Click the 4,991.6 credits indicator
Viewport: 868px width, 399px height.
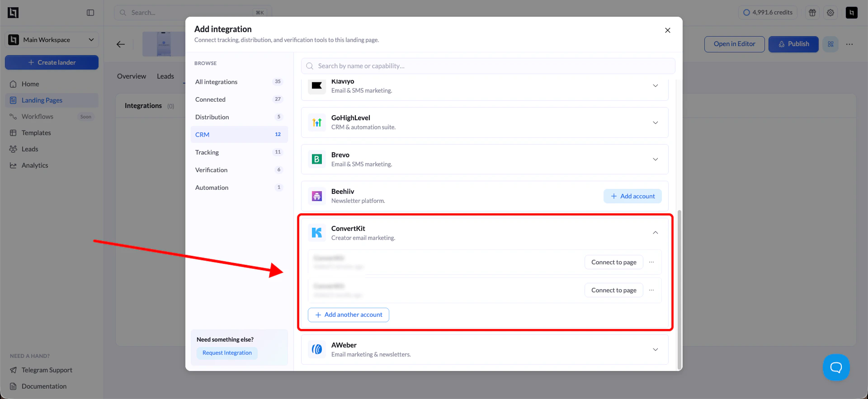click(x=768, y=13)
